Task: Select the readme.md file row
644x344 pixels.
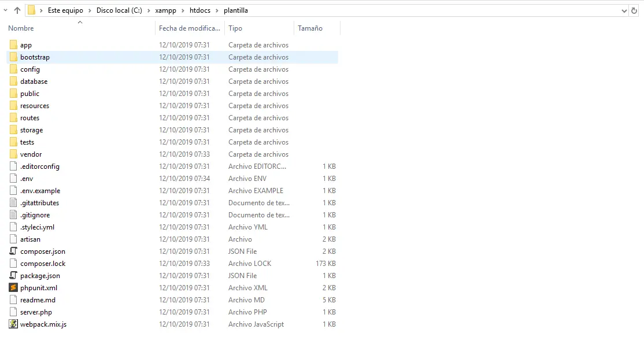Action: (x=37, y=300)
